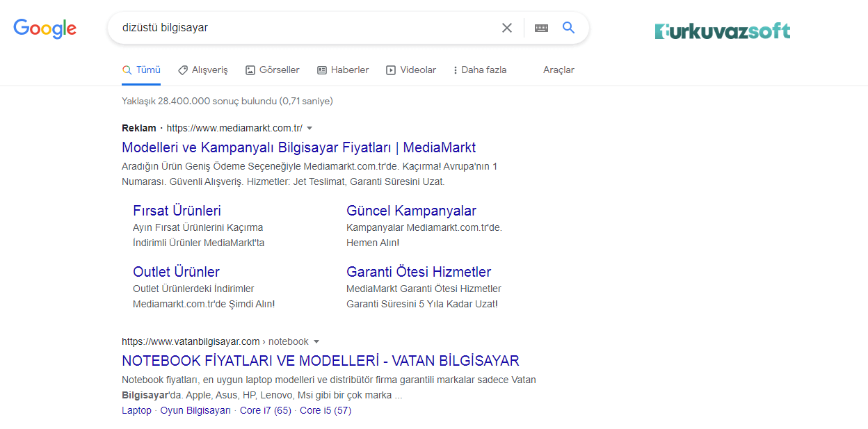Click the https://www.vatanbilgisayar.com URL text
The height and width of the screenshot is (429, 868).
pyautogui.click(x=191, y=341)
